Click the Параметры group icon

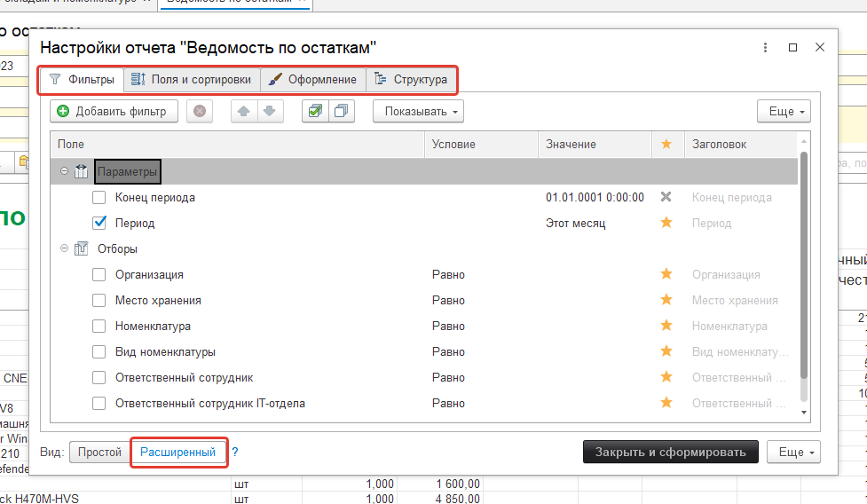[82, 171]
